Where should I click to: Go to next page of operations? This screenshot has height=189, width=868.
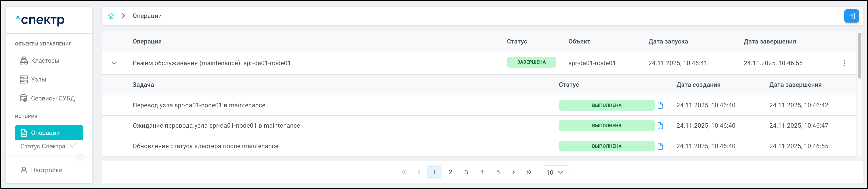tap(513, 172)
